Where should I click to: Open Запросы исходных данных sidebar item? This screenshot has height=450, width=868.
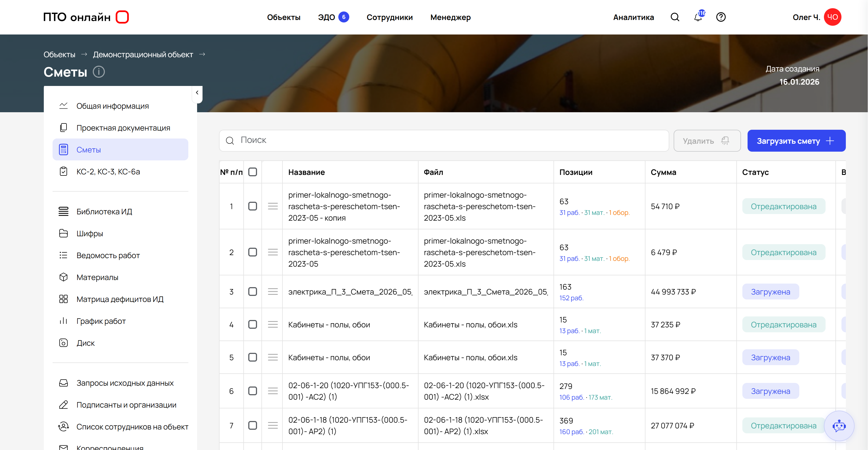(120, 383)
